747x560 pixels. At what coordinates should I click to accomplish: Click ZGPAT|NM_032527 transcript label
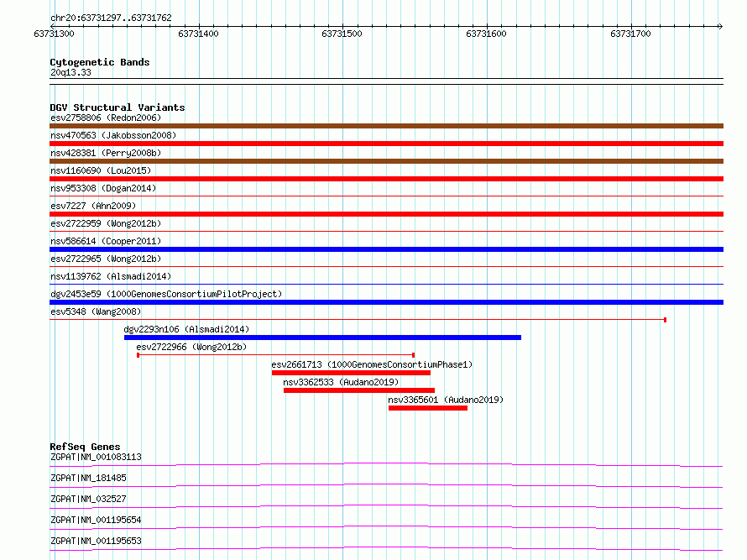pyautogui.click(x=88, y=499)
